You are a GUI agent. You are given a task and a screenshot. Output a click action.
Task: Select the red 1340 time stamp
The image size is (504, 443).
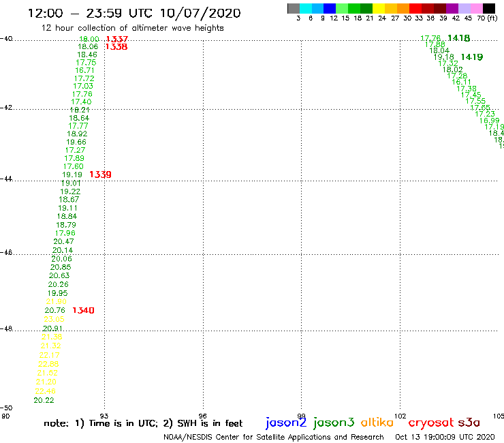(x=83, y=311)
